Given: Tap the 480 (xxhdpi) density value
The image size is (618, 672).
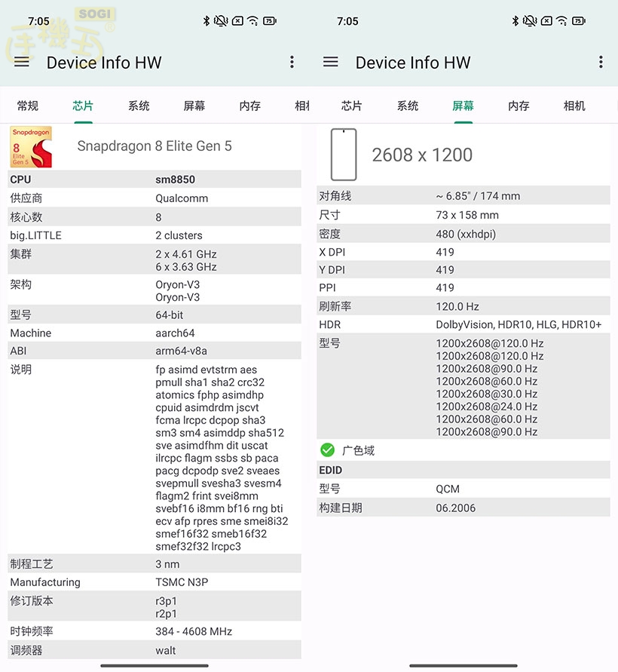Looking at the screenshot, I should click(466, 234).
